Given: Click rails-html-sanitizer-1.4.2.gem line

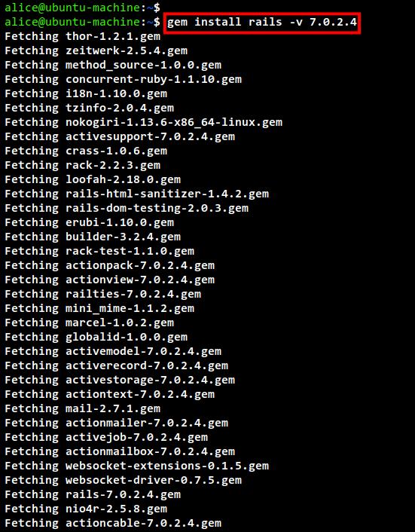Looking at the screenshot, I should coord(136,194).
